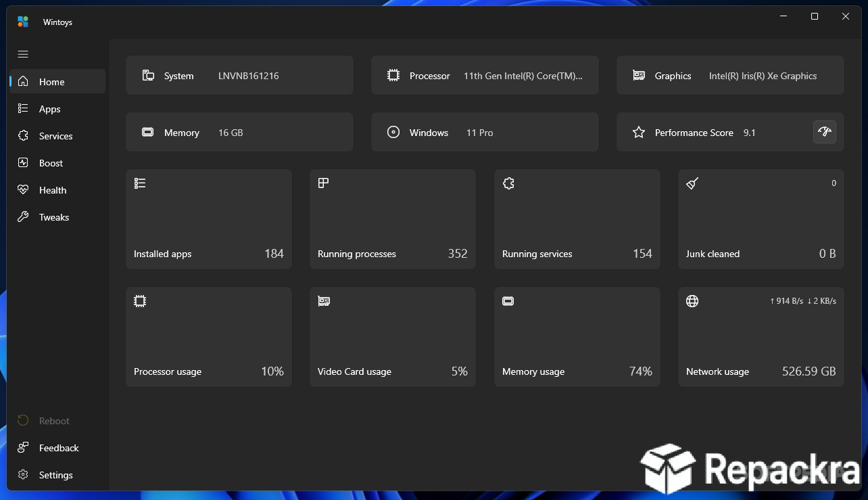Click the 9.1 performance score value

click(750, 133)
